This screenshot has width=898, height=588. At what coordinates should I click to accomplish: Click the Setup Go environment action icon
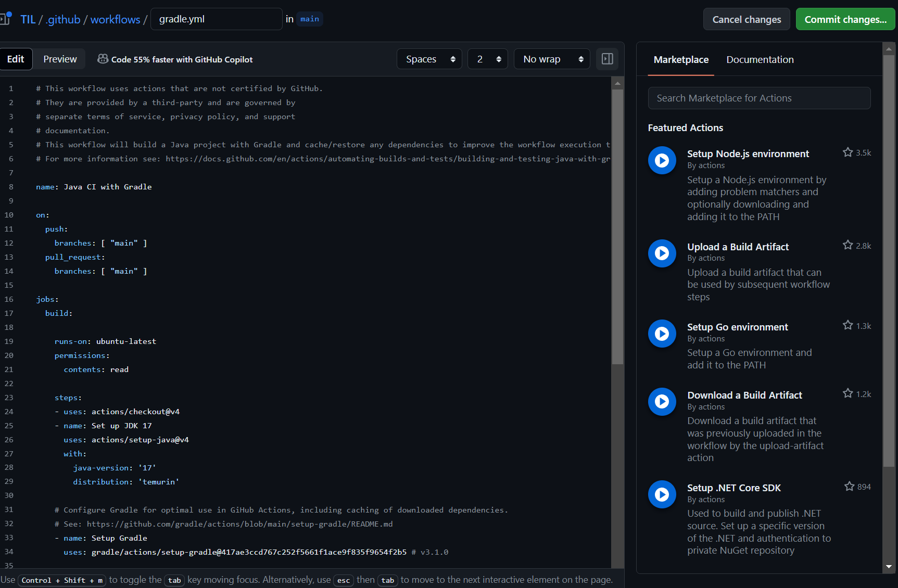662,334
